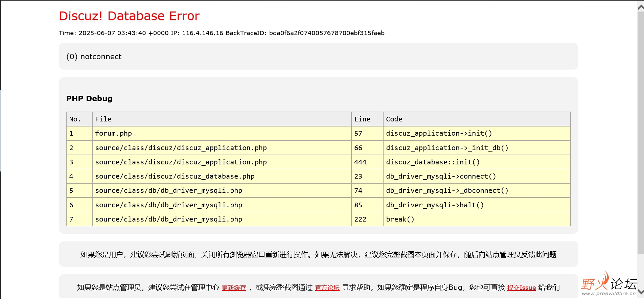The height and width of the screenshot is (299, 644).
Task: Click the user advice message starting 如果您是用户
Action: 318,255
